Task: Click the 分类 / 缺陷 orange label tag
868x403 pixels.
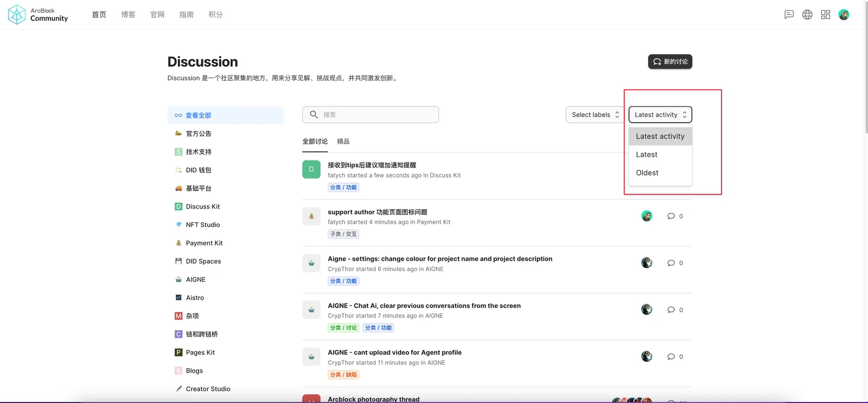Action: (x=343, y=375)
